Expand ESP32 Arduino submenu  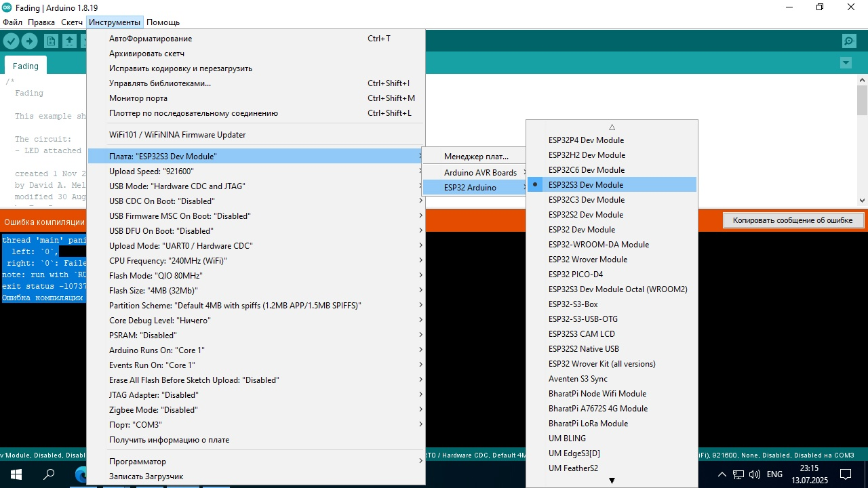tap(475, 188)
